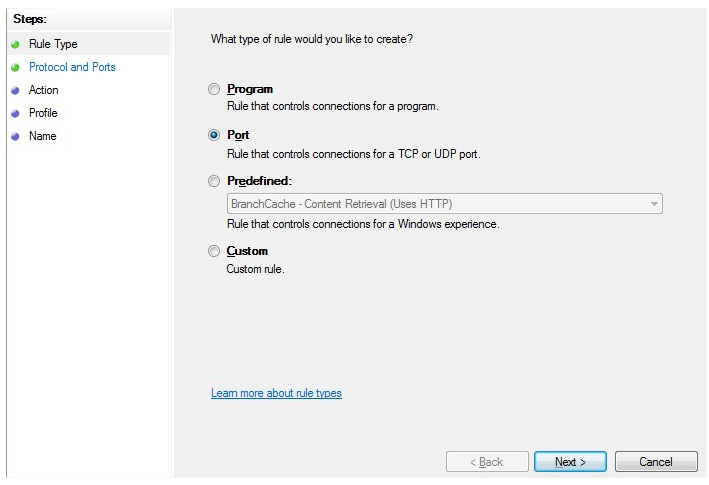Select the Custom rule radio button
Screen dimensions: 709x485
pos(214,251)
